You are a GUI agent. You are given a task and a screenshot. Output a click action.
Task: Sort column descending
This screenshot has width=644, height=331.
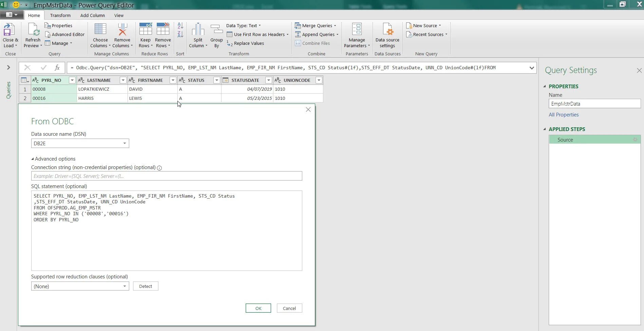tap(180, 34)
